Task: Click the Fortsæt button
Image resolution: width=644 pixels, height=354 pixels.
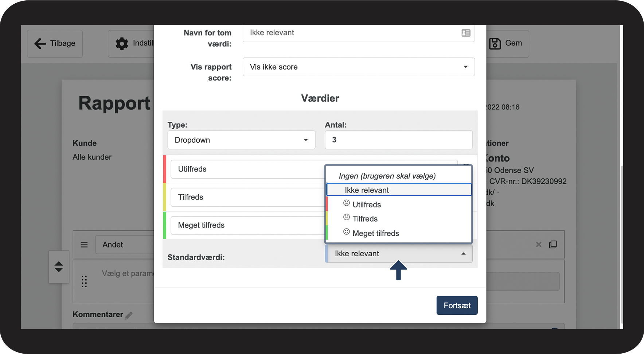Action: [457, 306]
